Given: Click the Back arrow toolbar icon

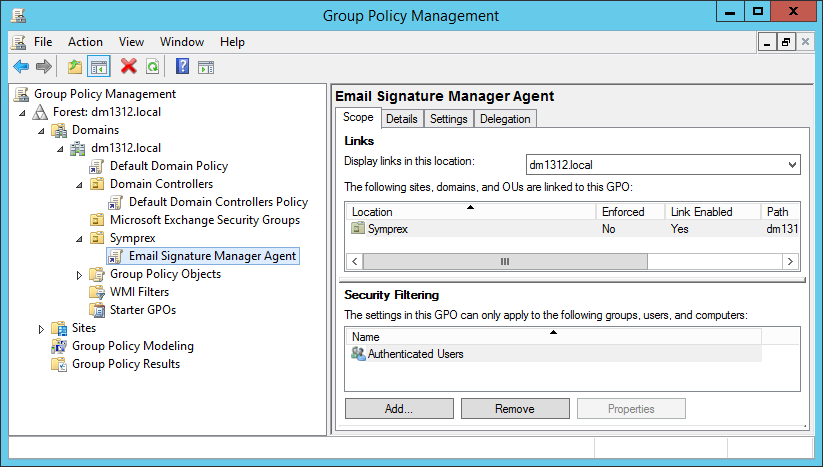Looking at the screenshot, I should pyautogui.click(x=21, y=67).
